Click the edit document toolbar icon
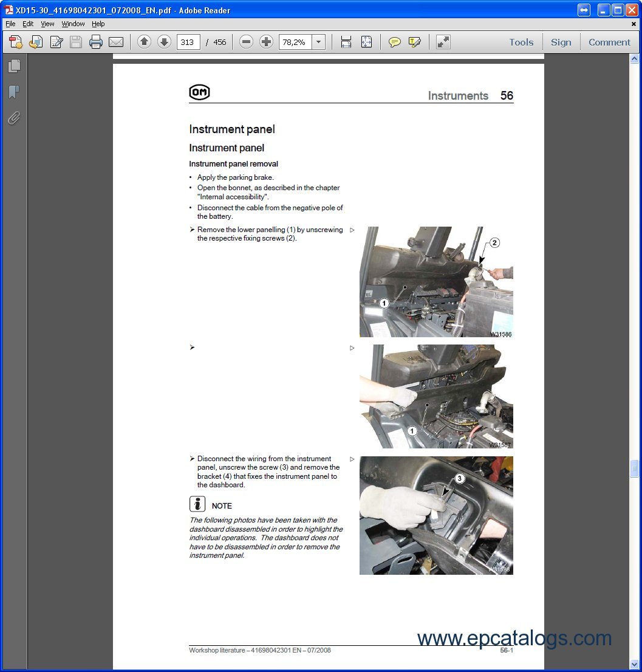642x672 pixels. 56,42
